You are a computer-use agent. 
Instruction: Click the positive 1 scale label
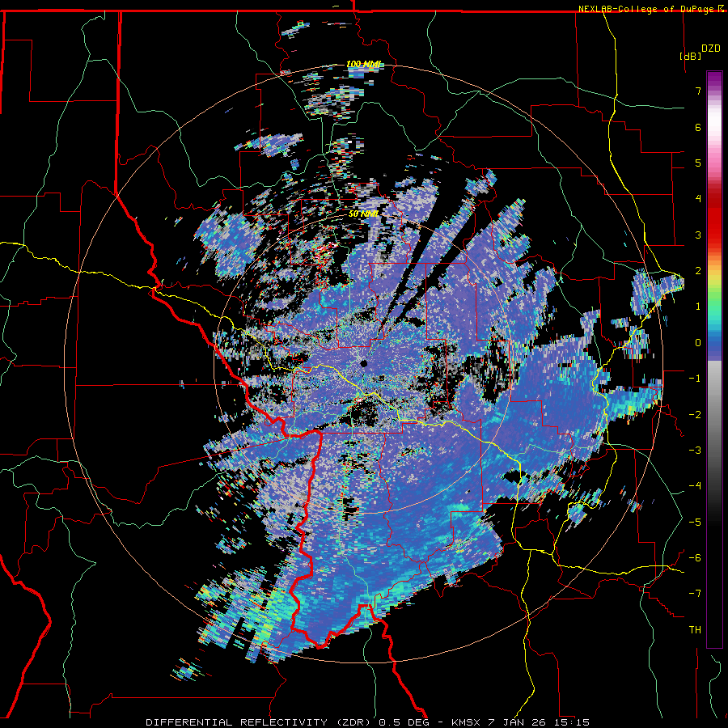(698, 307)
